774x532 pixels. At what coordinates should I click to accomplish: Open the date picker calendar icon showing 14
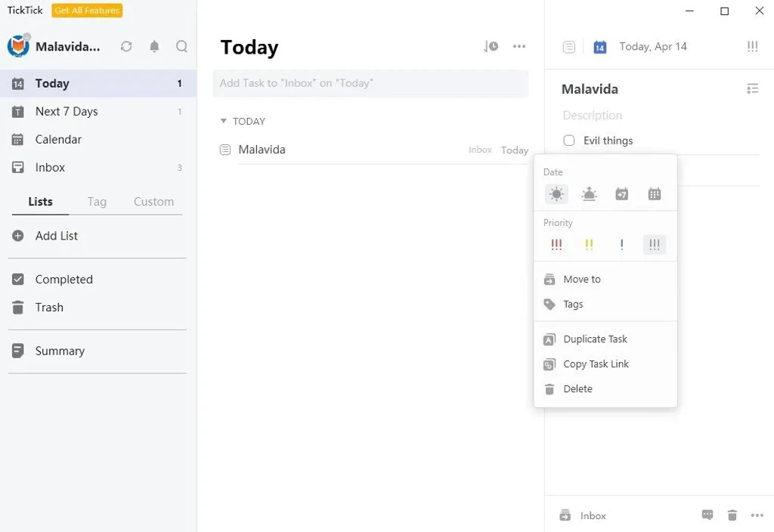[599, 47]
